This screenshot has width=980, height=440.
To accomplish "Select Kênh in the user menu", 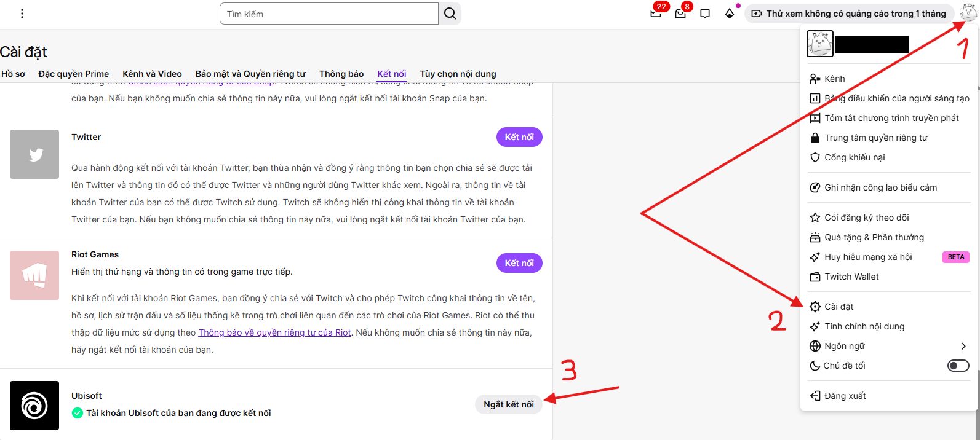I will 889,79.
